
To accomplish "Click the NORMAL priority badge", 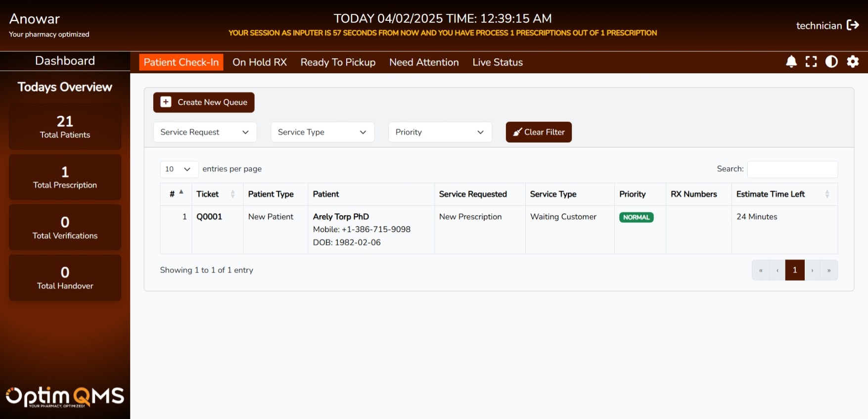I will 637,217.
